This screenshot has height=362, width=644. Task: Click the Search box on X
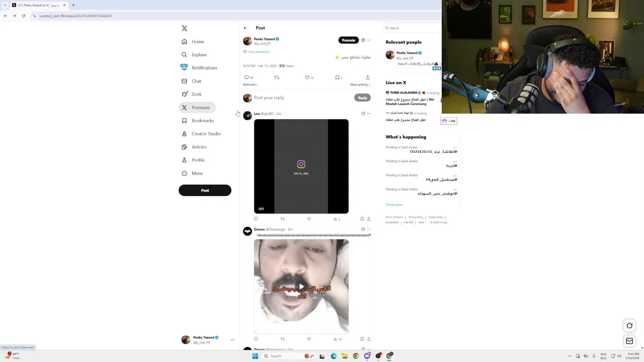pos(413,28)
